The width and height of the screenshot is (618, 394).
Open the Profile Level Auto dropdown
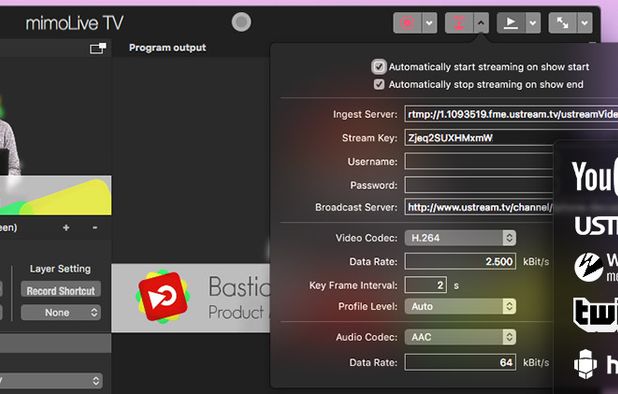point(460,307)
